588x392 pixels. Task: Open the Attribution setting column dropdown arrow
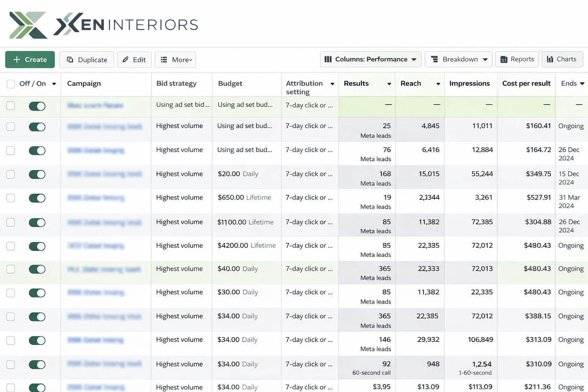click(332, 84)
